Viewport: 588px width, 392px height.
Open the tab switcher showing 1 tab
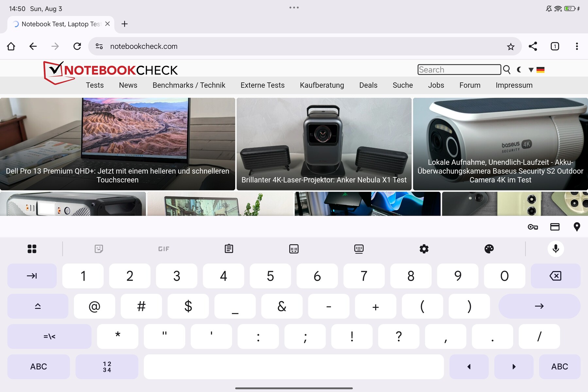(555, 46)
